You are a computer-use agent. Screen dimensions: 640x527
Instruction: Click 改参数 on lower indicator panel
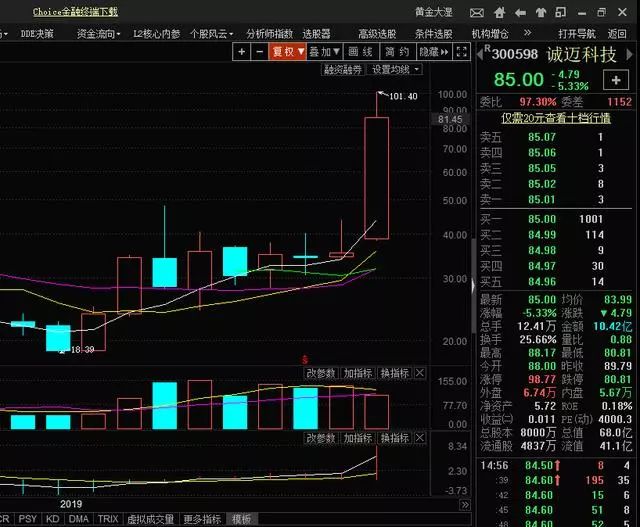[x=321, y=438]
